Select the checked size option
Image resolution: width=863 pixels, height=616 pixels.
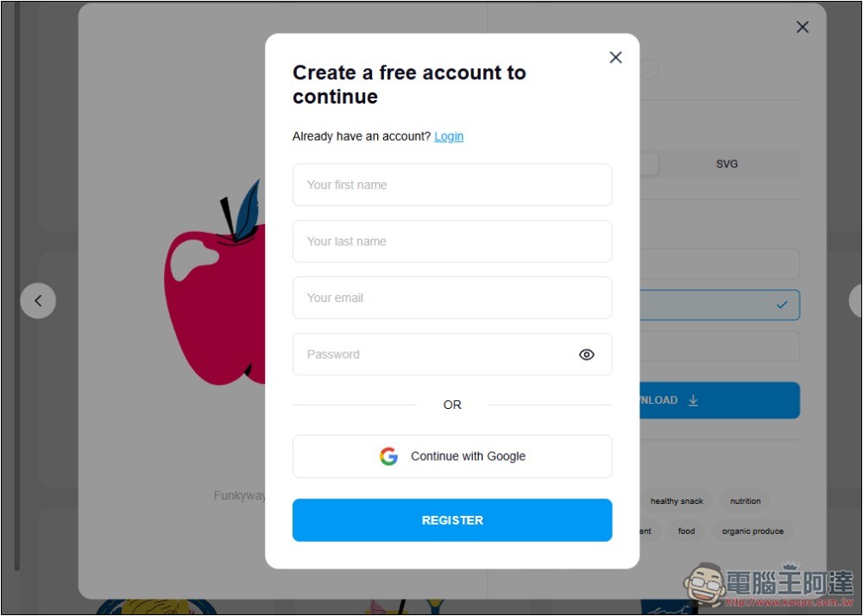pyautogui.click(x=720, y=305)
